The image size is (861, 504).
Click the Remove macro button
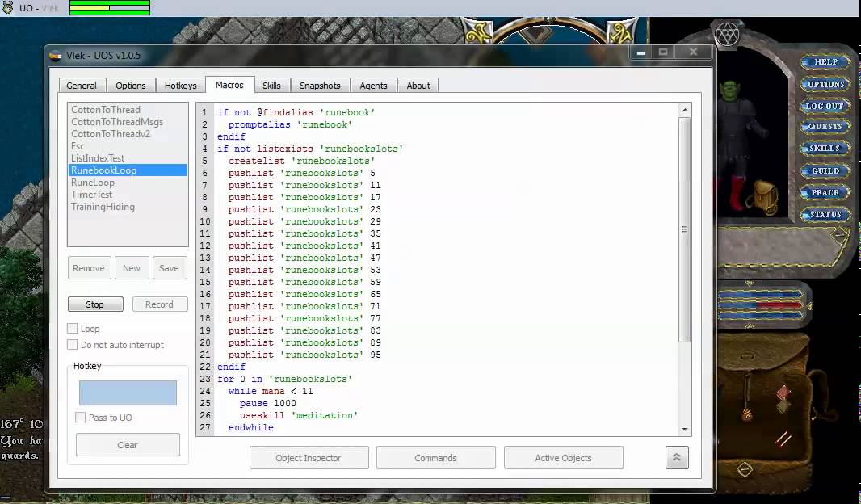tap(89, 268)
